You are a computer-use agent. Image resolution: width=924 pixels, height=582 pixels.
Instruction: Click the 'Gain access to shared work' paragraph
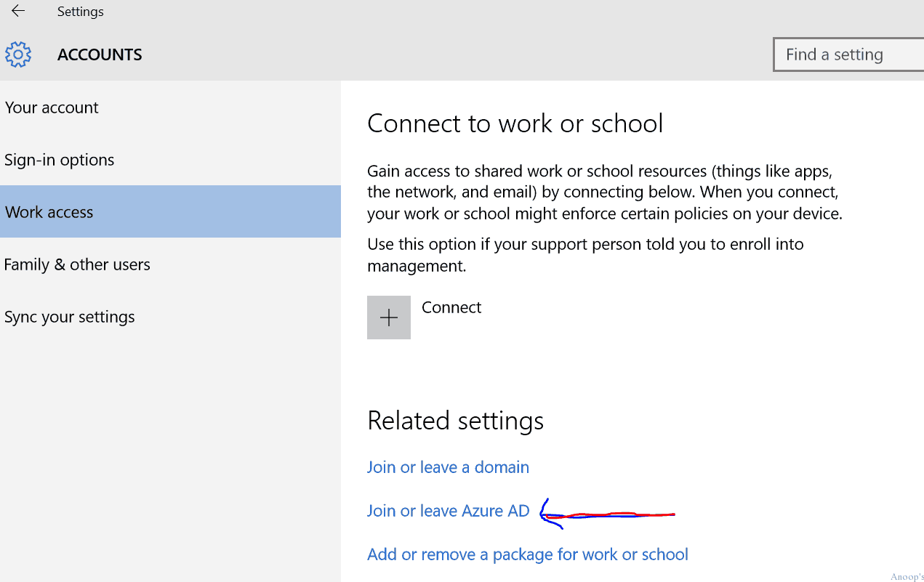click(x=605, y=193)
